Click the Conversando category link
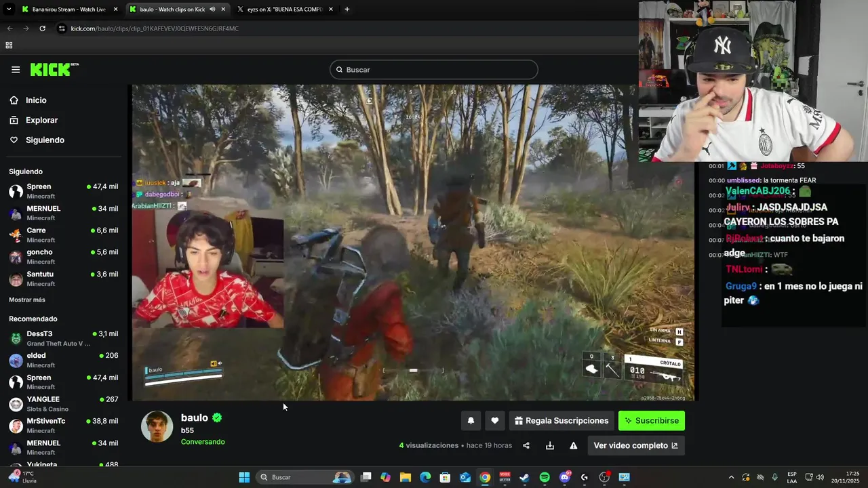 (x=203, y=442)
